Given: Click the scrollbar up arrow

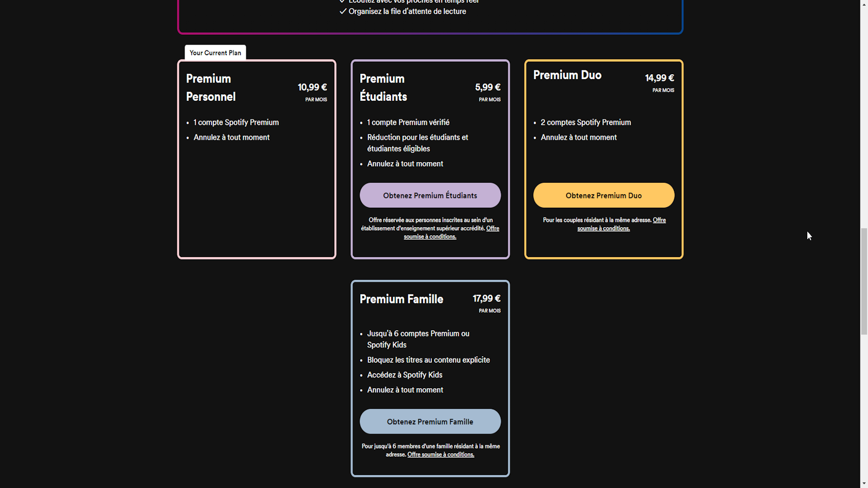Looking at the screenshot, I should tap(864, 4).
